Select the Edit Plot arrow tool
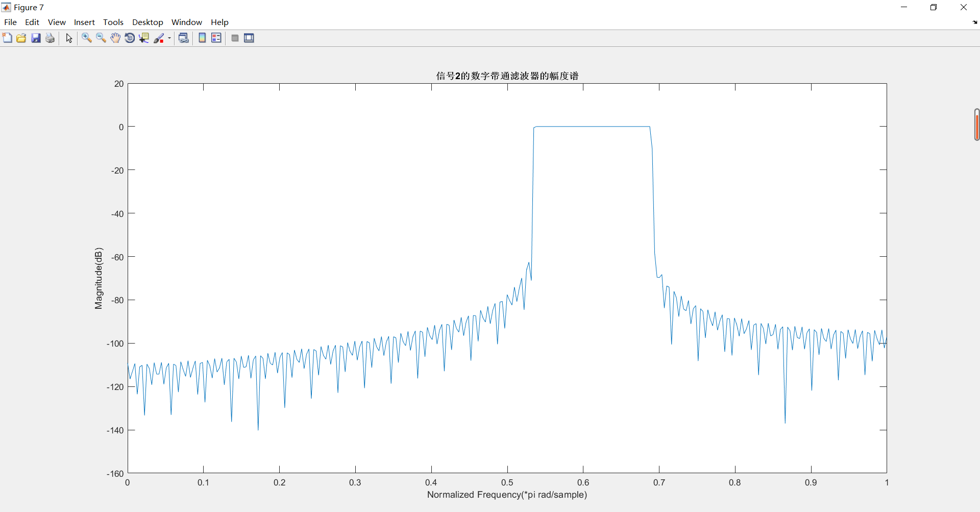The width and height of the screenshot is (980, 512). 69,38
